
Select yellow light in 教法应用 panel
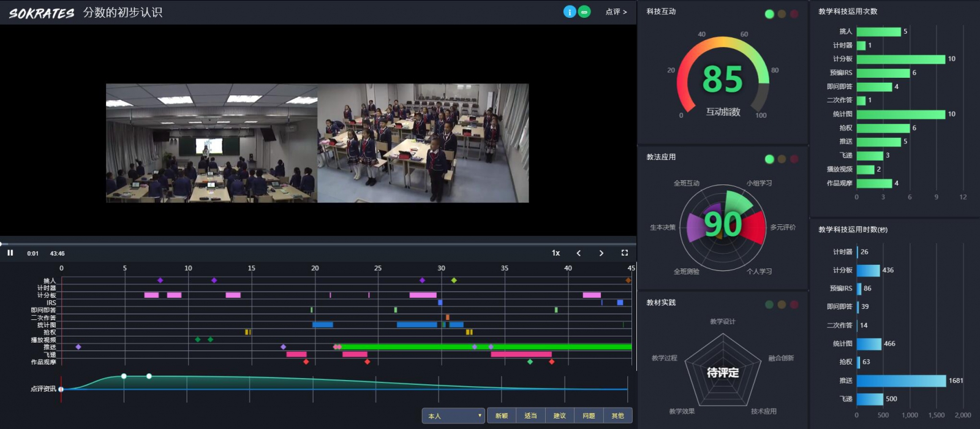(782, 159)
